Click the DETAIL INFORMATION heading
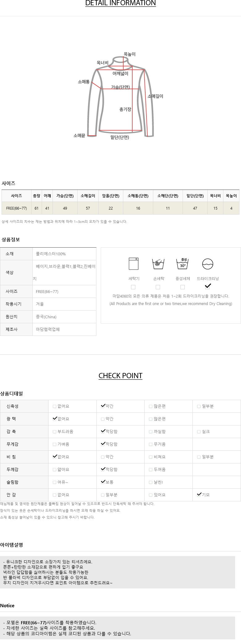 pyautogui.click(x=120, y=3)
